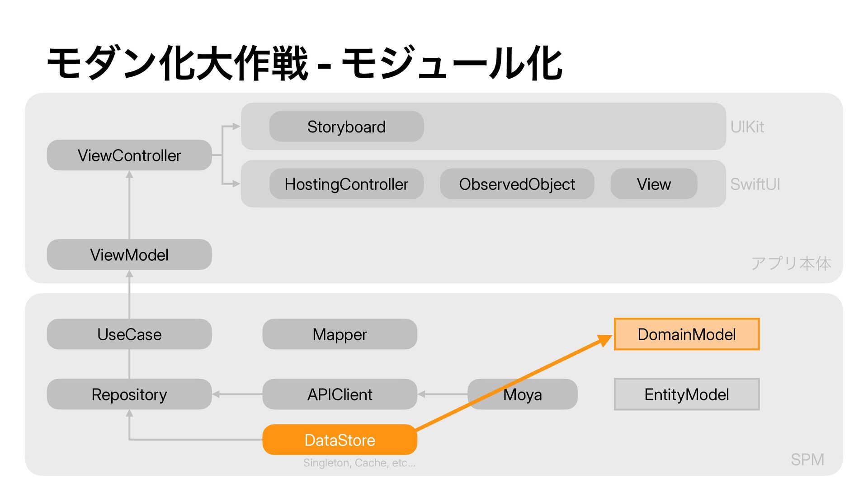
Task: Click the EntityModel box
Action: pyautogui.click(x=687, y=394)
